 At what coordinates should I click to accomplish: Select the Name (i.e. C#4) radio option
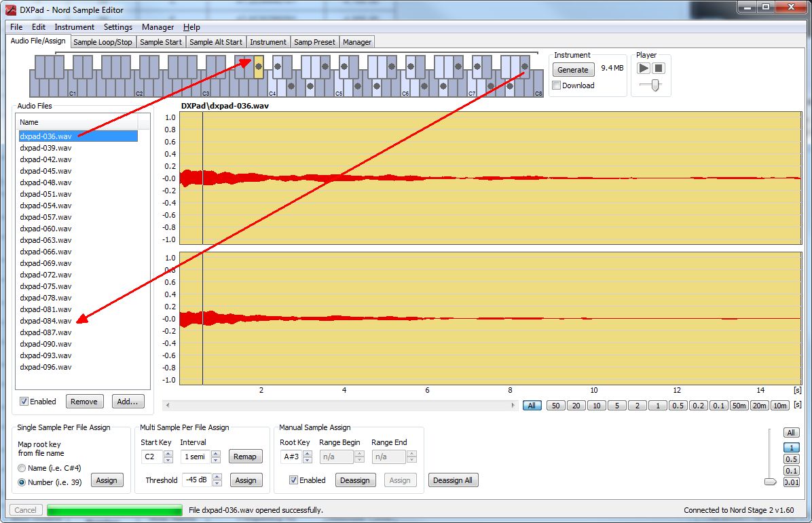22,468
